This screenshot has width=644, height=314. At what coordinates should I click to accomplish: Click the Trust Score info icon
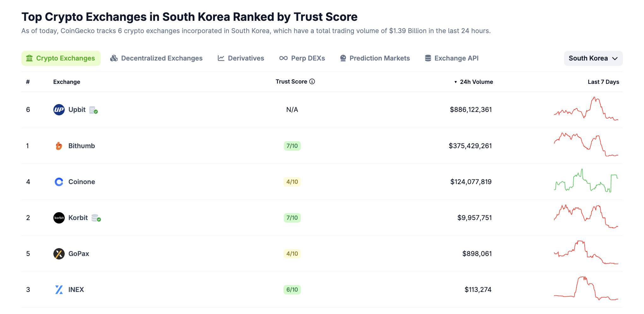(x=312, y=82)
